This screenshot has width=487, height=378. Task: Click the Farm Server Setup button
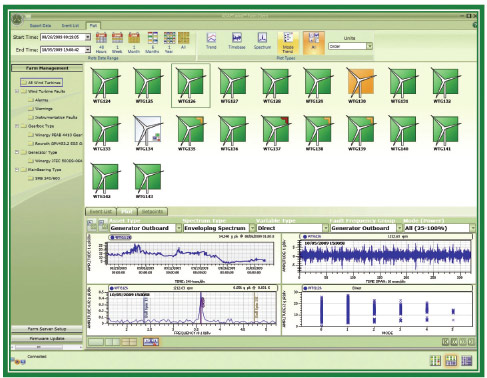tap(47, 329)
